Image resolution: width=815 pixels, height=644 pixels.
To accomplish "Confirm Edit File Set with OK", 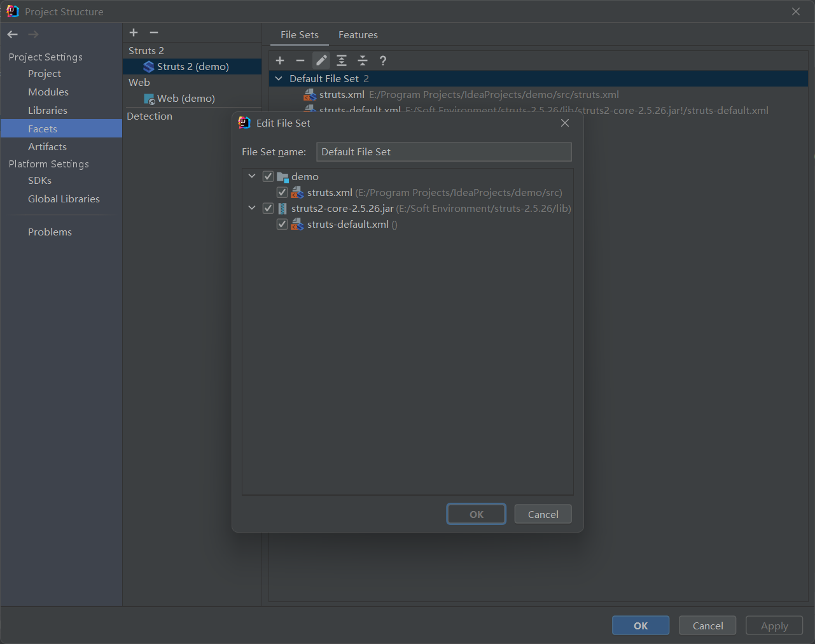I will coord(477,514).
